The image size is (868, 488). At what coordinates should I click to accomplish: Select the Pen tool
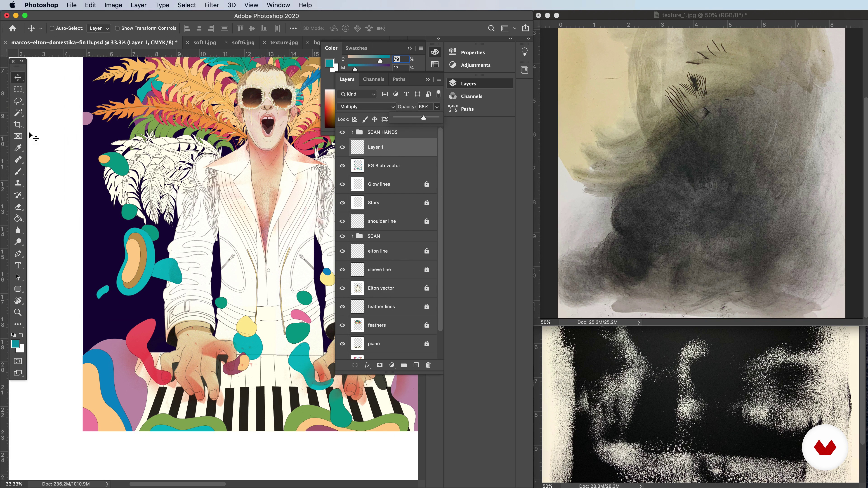click(18, 253)
